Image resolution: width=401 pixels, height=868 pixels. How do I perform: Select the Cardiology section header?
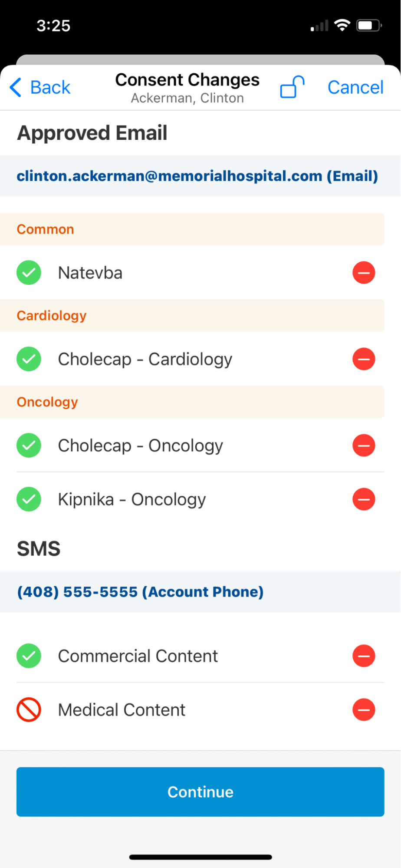point(192,315)
